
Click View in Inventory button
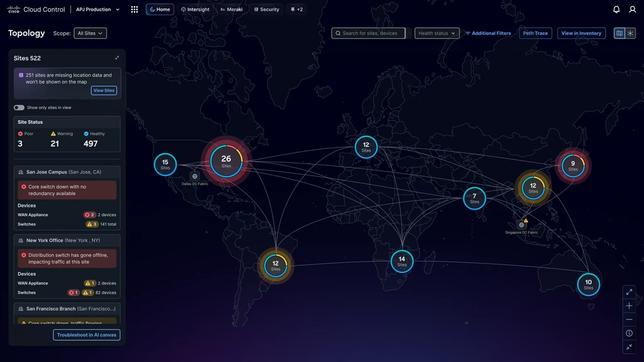click(581, 33)
